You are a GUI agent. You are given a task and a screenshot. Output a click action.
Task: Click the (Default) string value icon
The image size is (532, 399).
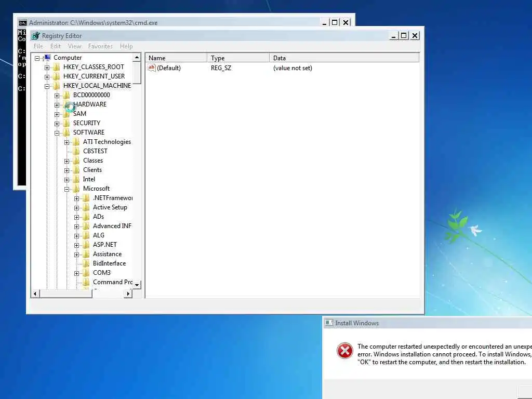pyautogui.click(x=151, y=68)
